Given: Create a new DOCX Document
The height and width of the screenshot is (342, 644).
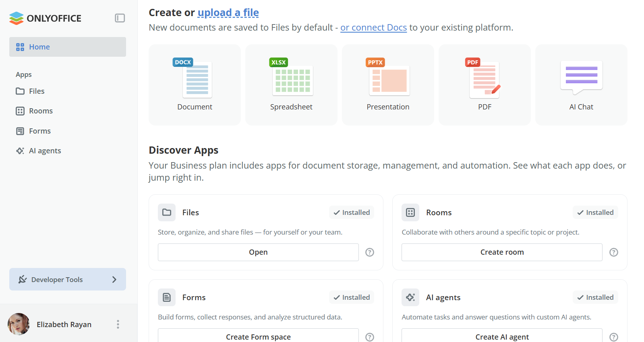Looking at the screenshot, I should [x=195, y=85].
